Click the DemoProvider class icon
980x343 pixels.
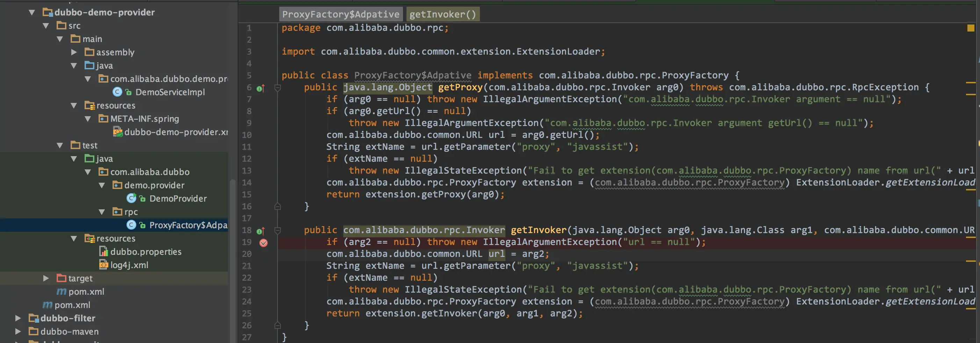click(x=131, y=198)
